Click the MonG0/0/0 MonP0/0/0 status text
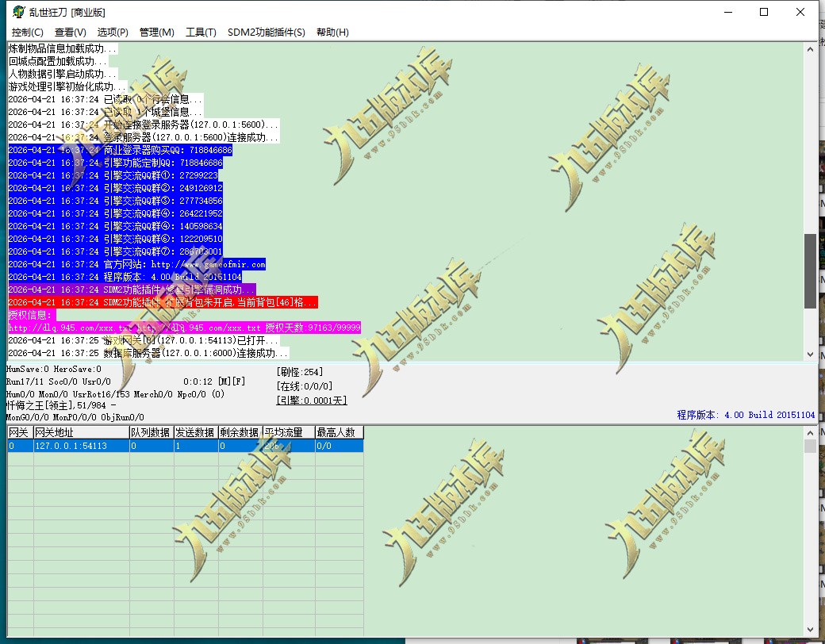Image resolution: width=825 pixels, height=644 pixels. click(x=75, y=417)
